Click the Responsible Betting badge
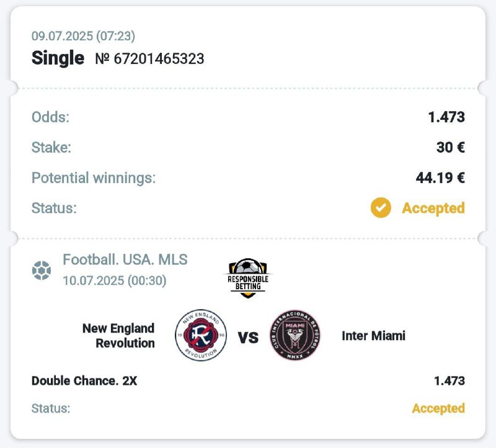The image size is (496, 448). tap(248, 277)
